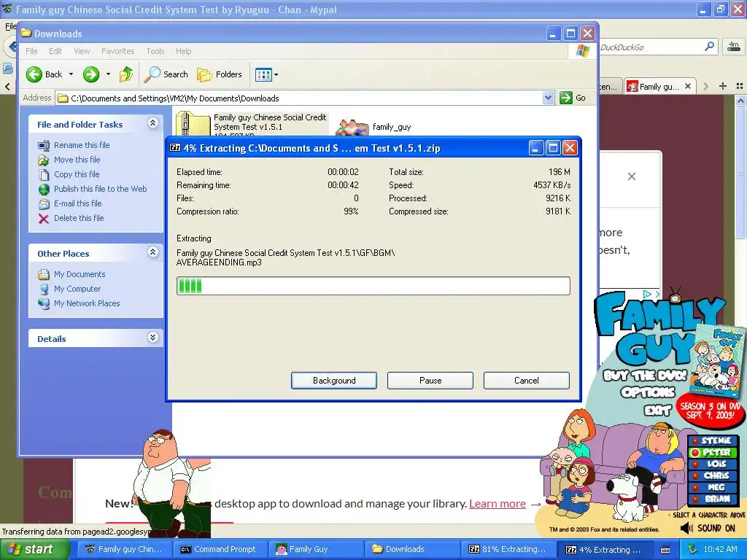The image size is (747, 560).
Task: Open the address bar dropdown arrow
Action: pyautogui.click(x=548, y=98)
